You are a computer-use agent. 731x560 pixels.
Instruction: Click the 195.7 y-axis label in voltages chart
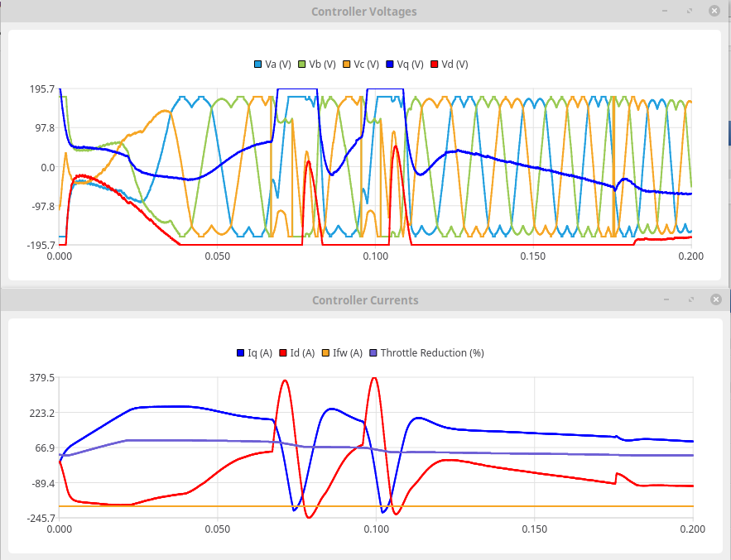click(41, 89)
